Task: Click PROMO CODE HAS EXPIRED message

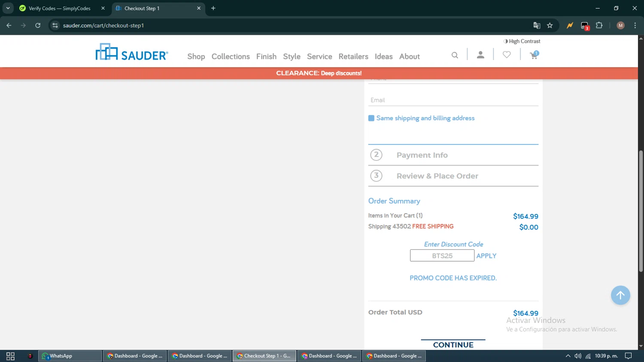Action: coord(453,278)
